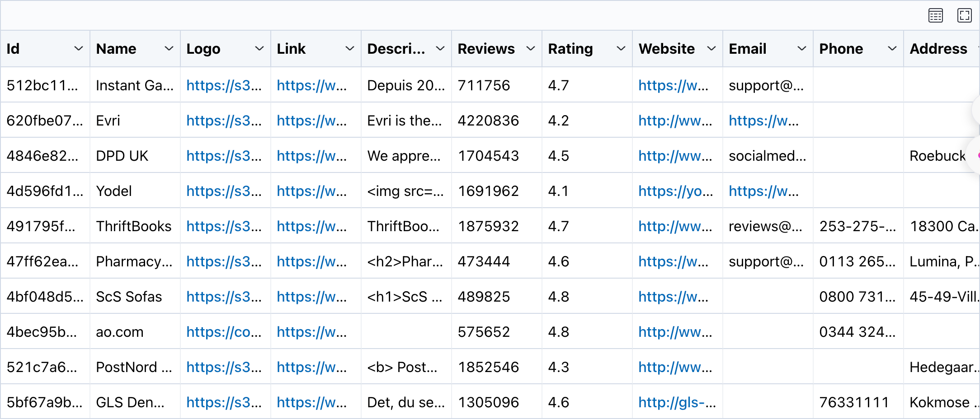Open the Reviews column dropdown chevron
980x419 pixels.
(531, 49)
